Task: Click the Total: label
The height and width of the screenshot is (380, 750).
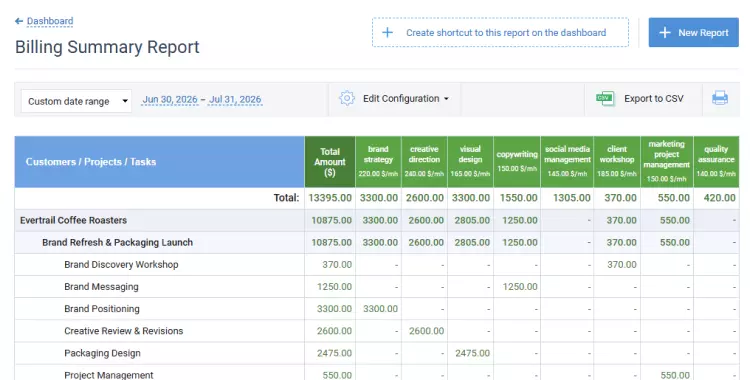Action: point(286,198)
